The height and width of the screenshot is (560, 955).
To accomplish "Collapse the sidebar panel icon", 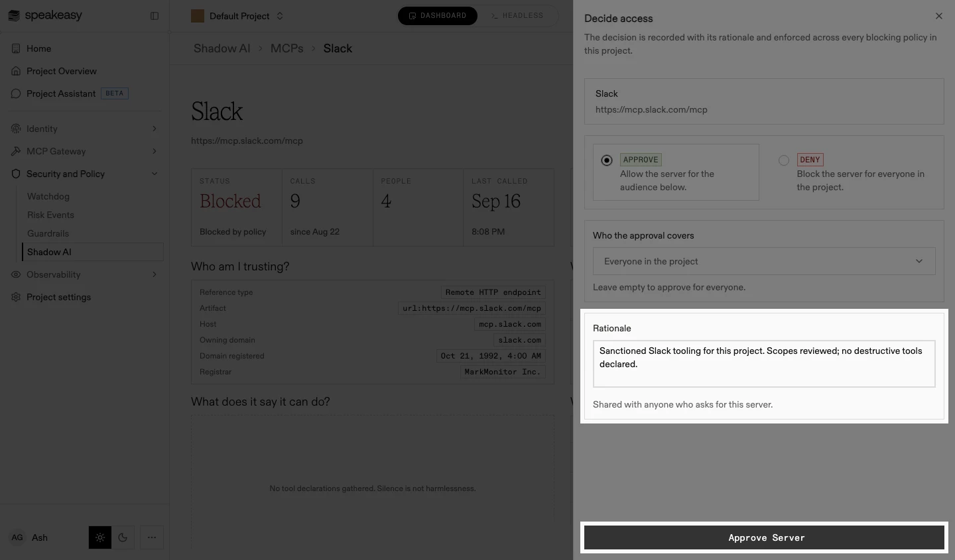I will 155,16.
